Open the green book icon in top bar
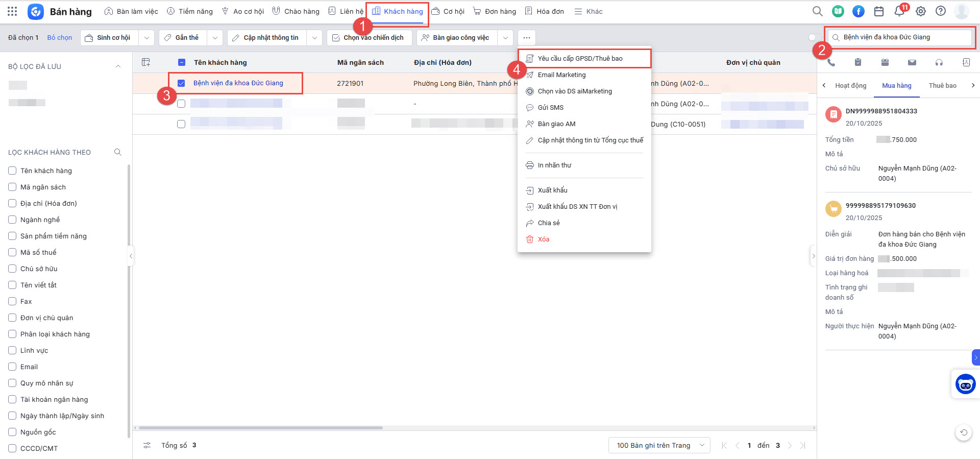Screen dimensions: 980x459 838,11
